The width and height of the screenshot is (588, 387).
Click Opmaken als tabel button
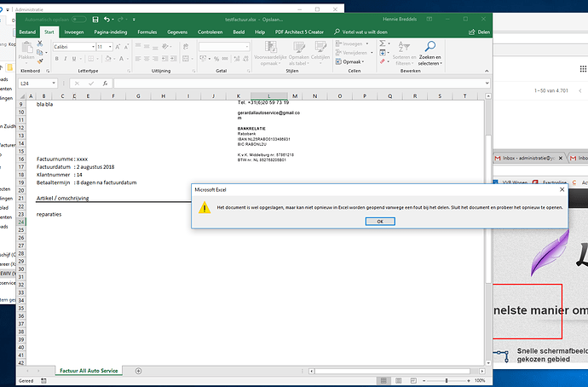click(x=299, y=53)
